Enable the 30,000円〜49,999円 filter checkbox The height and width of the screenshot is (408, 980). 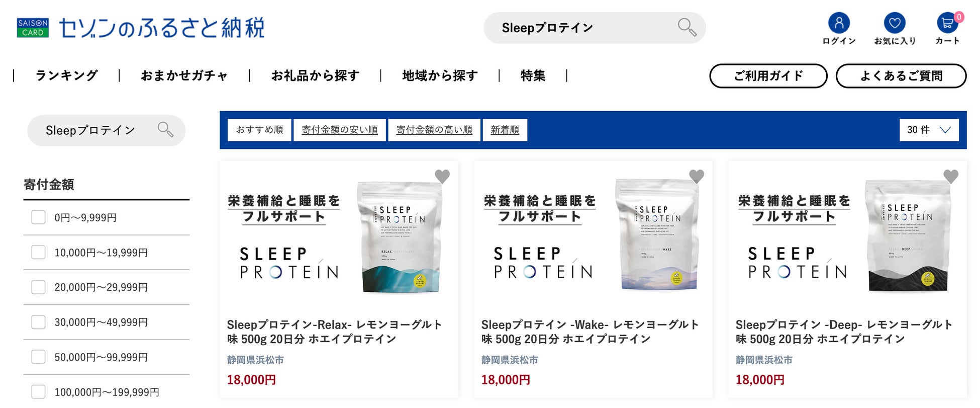click(39, 322)
